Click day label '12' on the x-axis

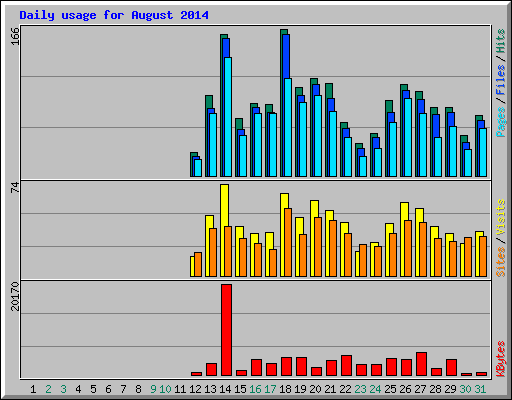(x=195, y=389)
